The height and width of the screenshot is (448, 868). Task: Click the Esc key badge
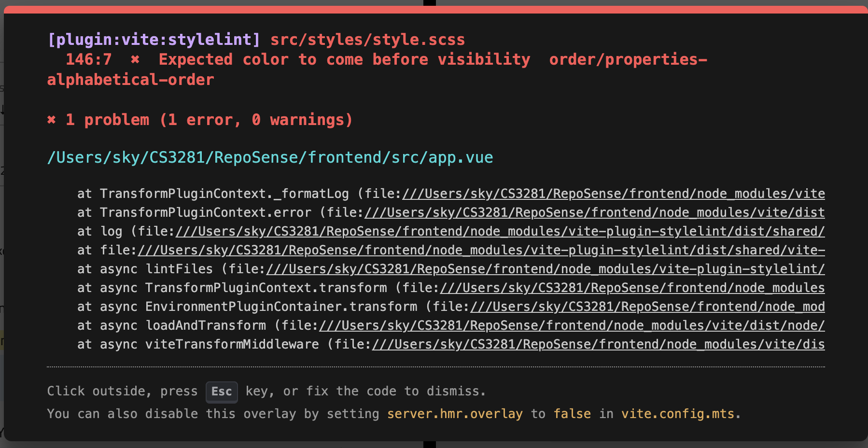click(x=222, y=392)
